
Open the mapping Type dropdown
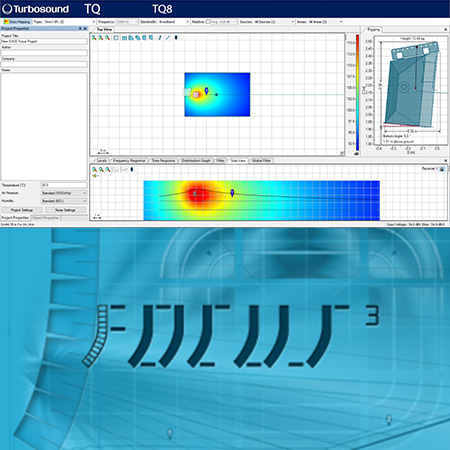pyautogui.click(x=69, y=22)
